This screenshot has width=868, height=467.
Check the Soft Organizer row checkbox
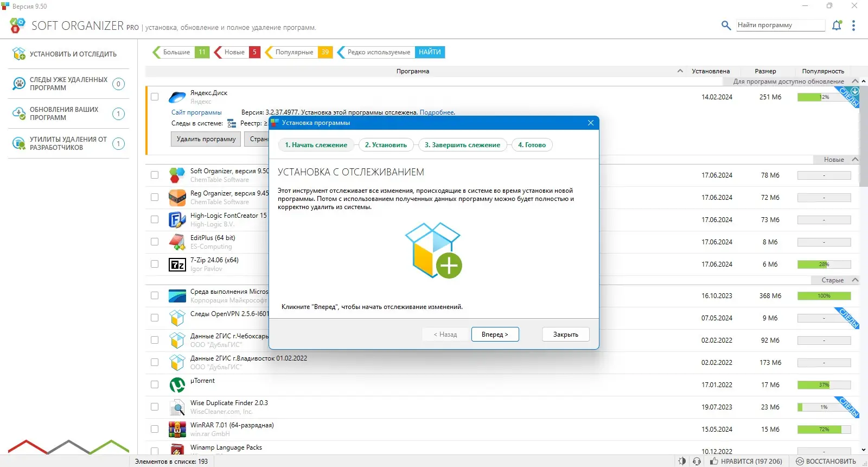coord(155,175)
